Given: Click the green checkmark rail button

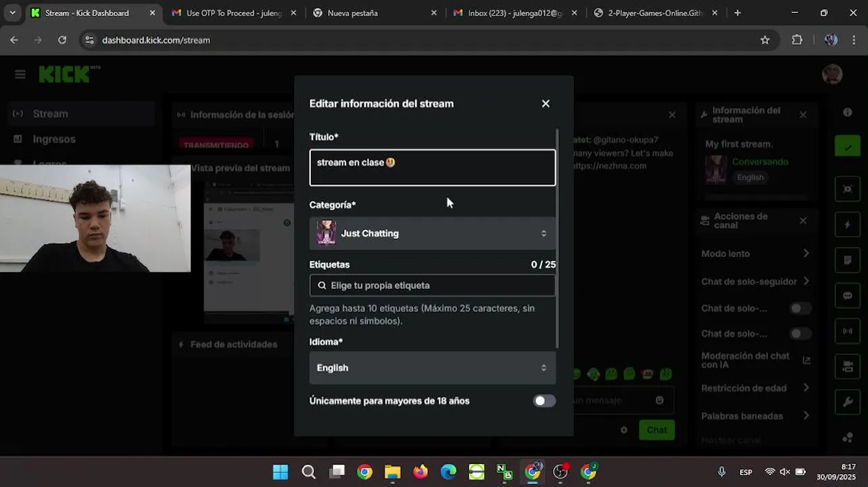Looking at the screenshot, I should pyautogui.click(x=848, y=146).
